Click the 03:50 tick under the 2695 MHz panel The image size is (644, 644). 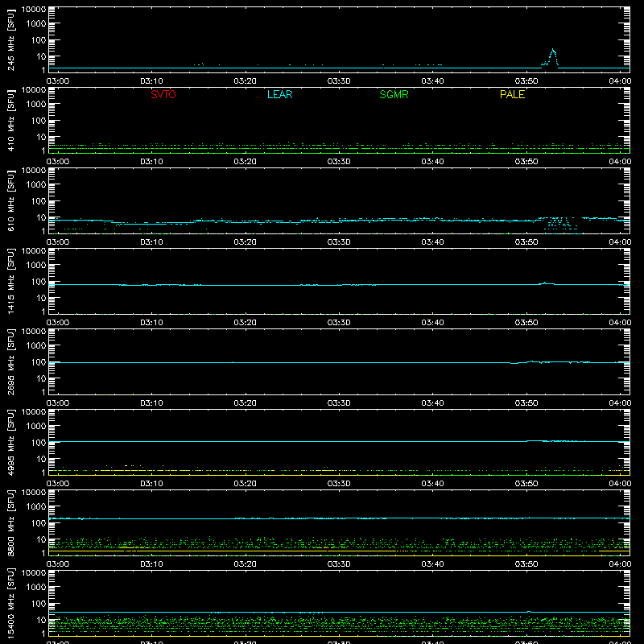(526, 403)
